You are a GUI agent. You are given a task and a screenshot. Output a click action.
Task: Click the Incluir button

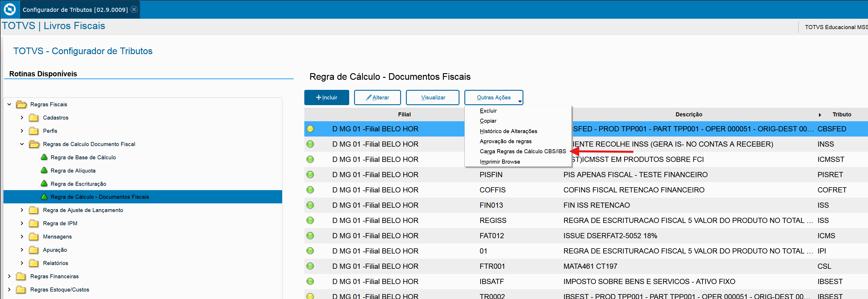(326, 97)
